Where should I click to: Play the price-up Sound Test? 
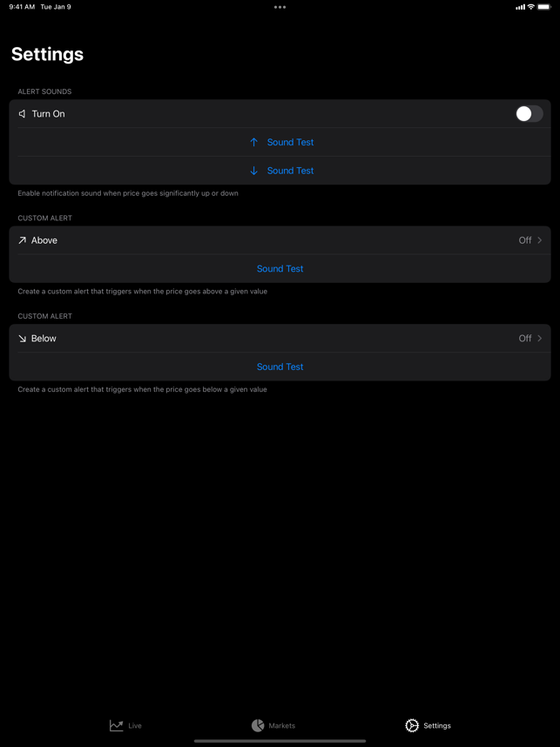pyautogui.click(x=290, y=142)
